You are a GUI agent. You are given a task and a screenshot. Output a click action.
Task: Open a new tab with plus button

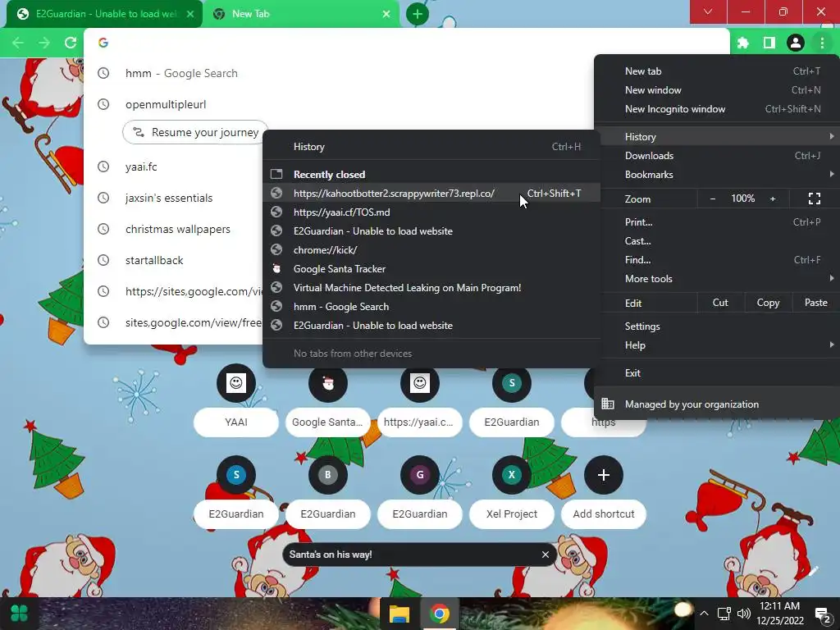418,14
